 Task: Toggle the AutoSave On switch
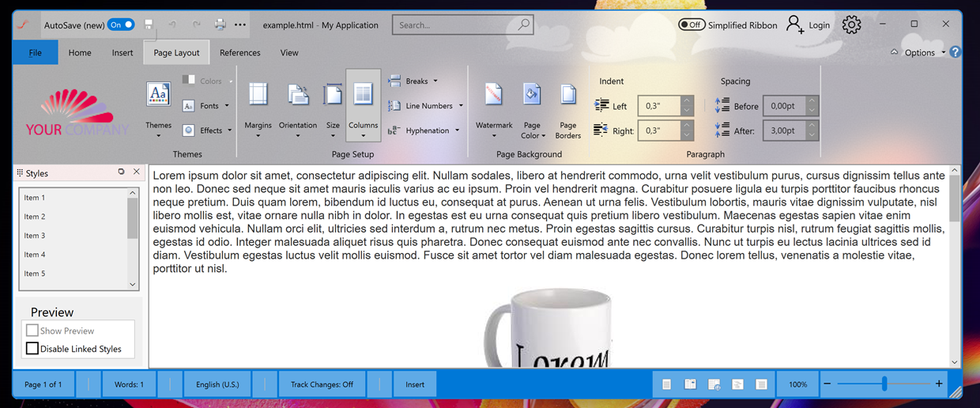coord(121,25)
